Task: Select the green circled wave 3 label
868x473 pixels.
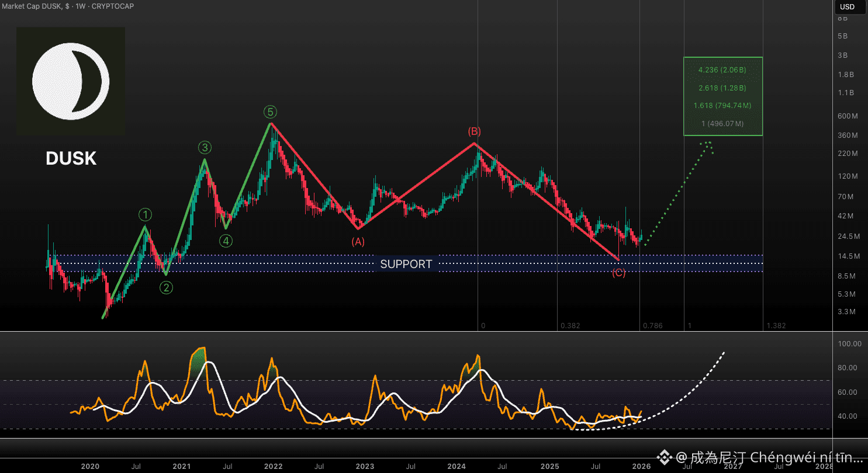Action: click(x=204, y=147)
